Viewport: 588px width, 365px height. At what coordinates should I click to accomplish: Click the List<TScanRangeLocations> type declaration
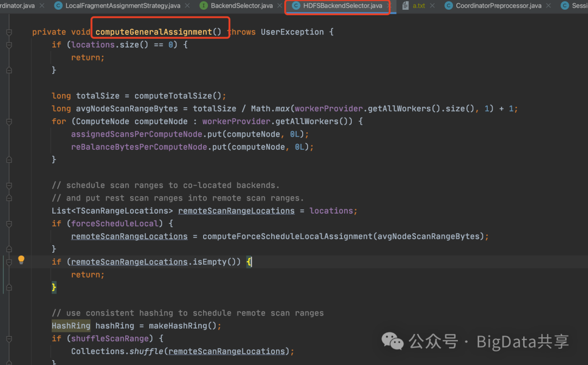point(112,211)
